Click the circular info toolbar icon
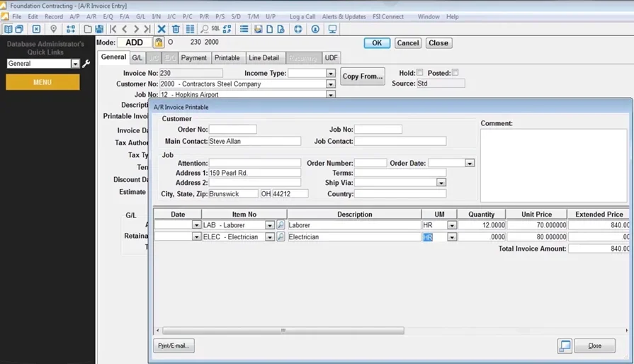The width and height of the screenshot is (634, 364). click(x=315, y=29)
